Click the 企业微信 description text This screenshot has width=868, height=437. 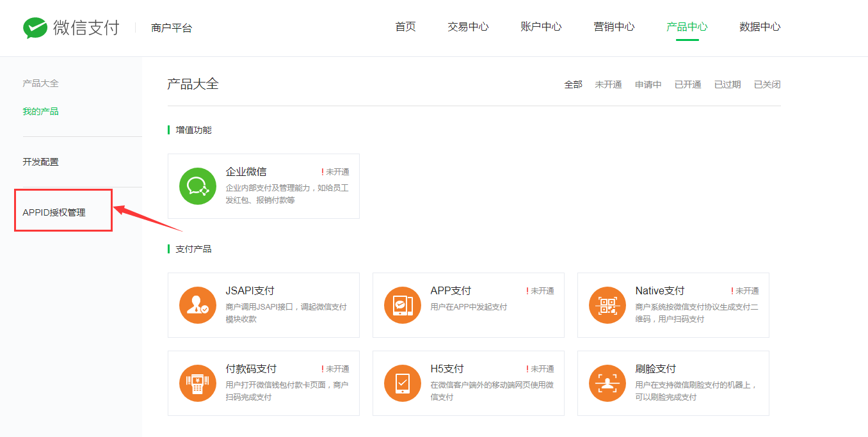(x=287, y=194)
